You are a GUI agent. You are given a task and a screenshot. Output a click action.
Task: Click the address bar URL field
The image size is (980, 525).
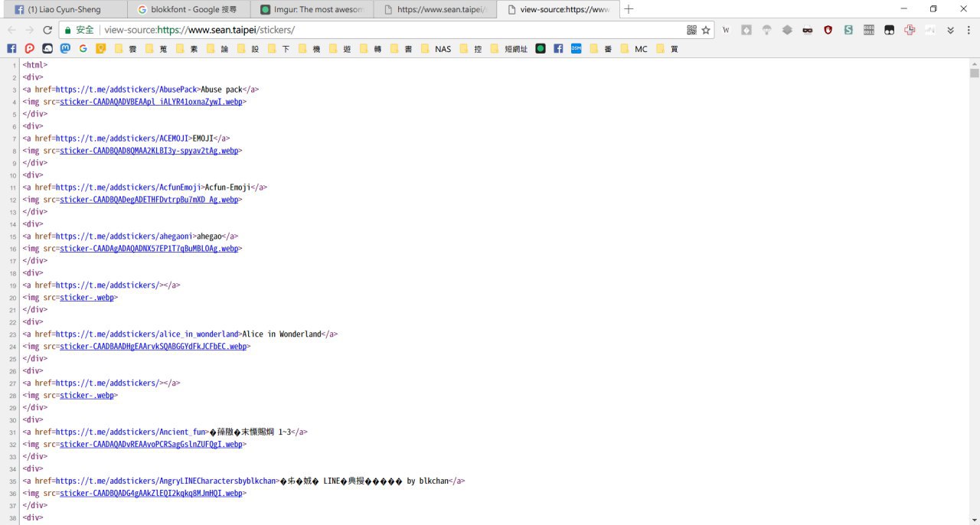pos(383,30)
